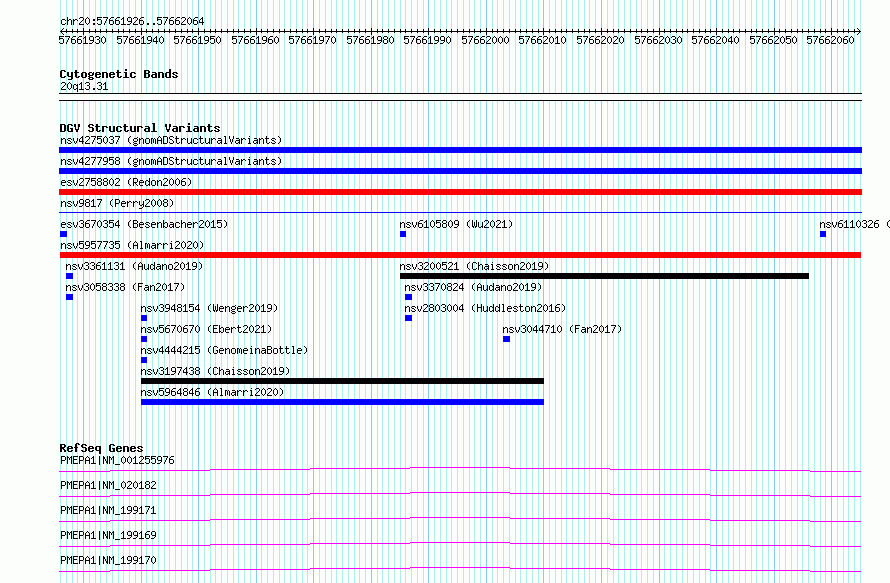
Task: Click ruler position 57662020
Action: click(601, 40)
